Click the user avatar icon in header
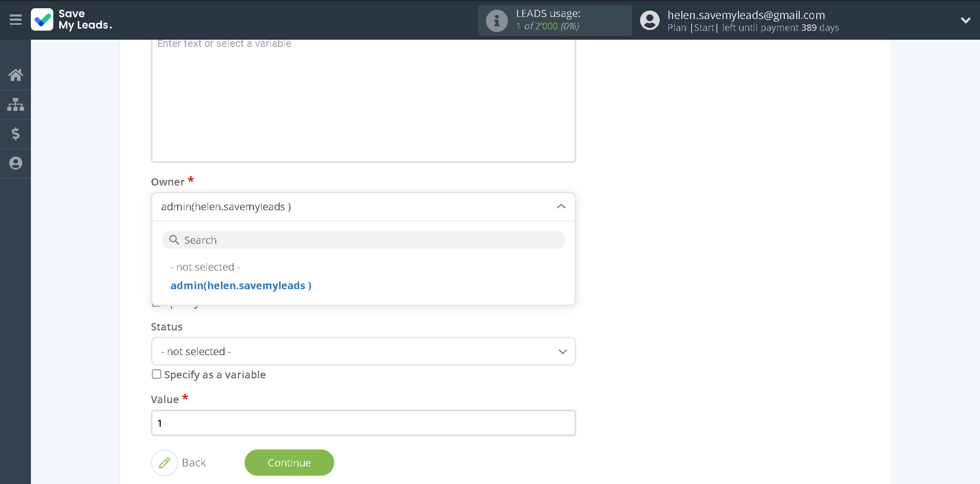 coord(650,21)
